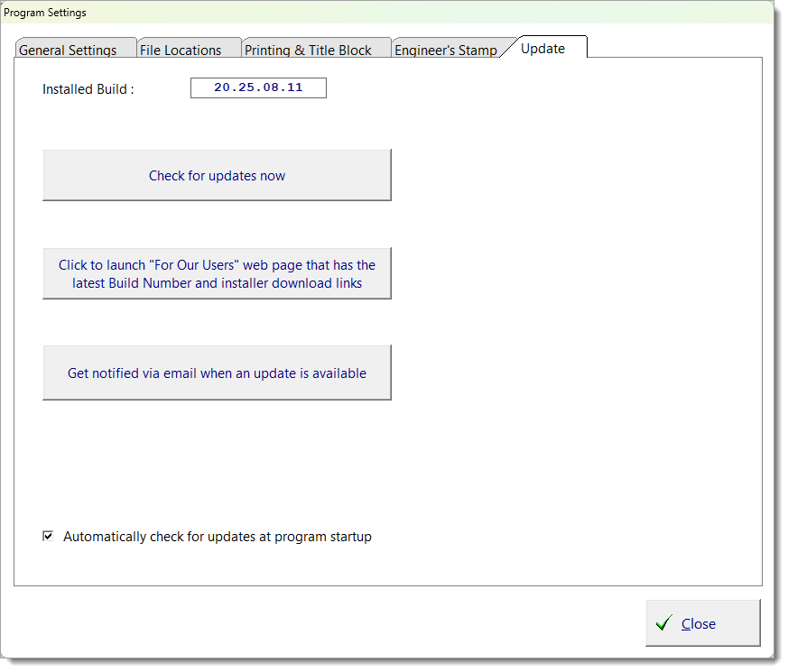Click "Check for updates now"
Image resolution: width=788 pixels, height=672 pixels.
coord(217,175)
